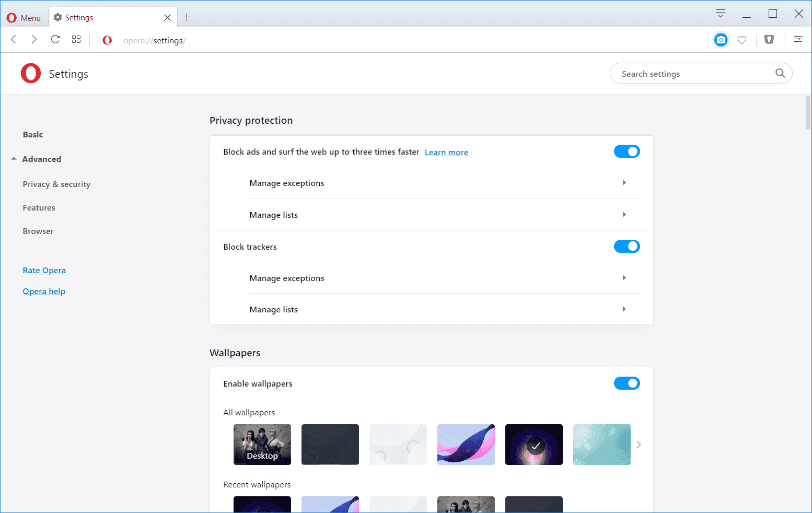The image size is (812, 513).
Task: Click the snapshot camera icon
Action: [x=721, y=40]
